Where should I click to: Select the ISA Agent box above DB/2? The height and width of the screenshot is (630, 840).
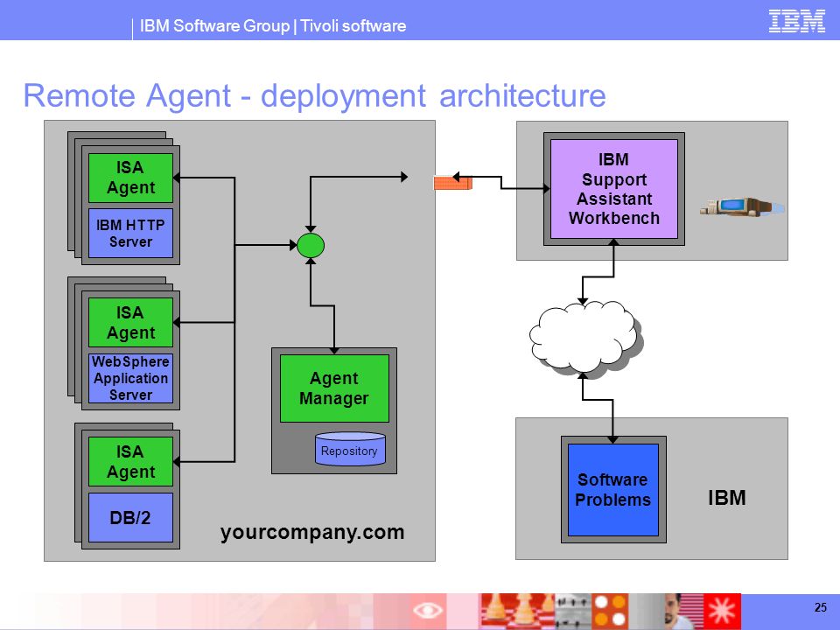tap(130, 462)
